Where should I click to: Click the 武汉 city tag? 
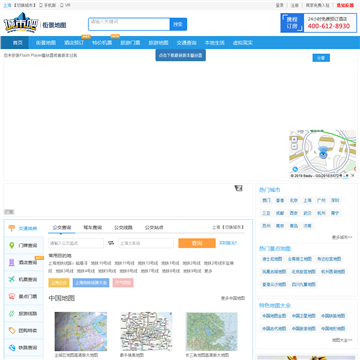tap(307, 213)
